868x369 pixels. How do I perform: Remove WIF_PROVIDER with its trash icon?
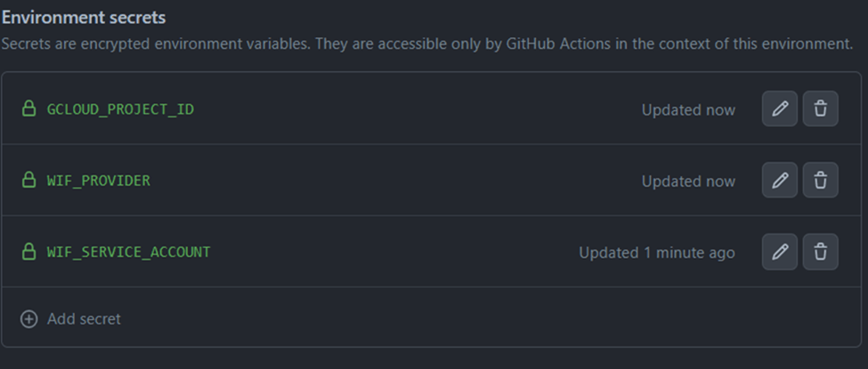[820, 180]
